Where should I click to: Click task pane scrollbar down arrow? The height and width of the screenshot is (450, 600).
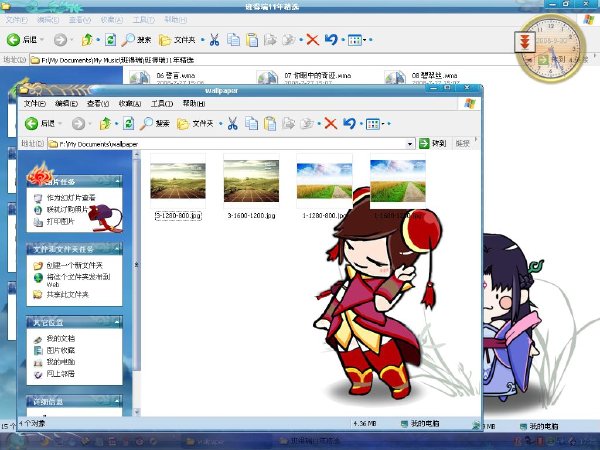coord(137,412)
